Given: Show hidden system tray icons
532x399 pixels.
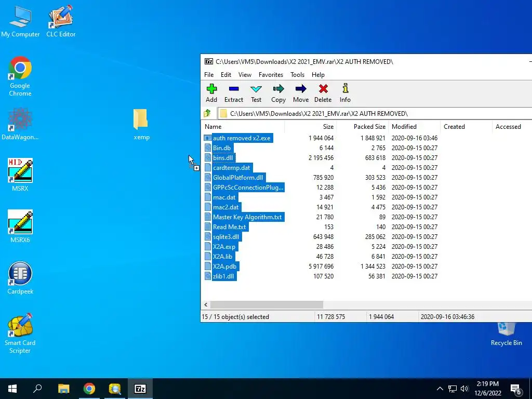Looking at the screenshot, I should pyautogui.click(x=440, y=389).
